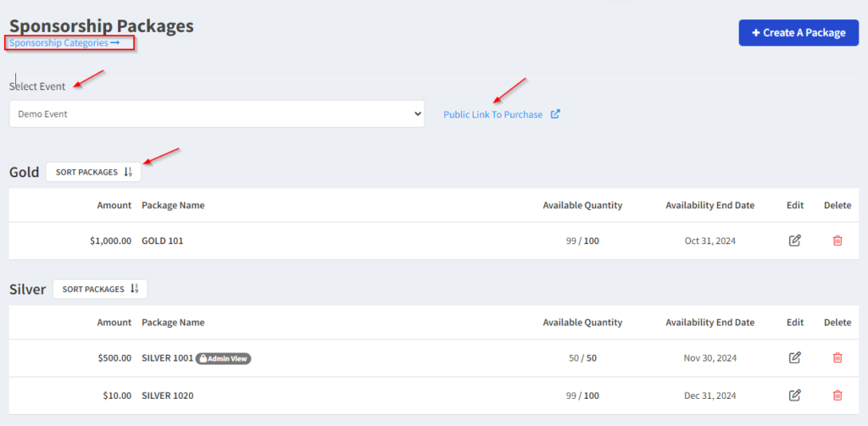The height and width of the screenshot is (426, 868).
Task: Sort packages in the Silver category
Action: (x=100, y=289)
